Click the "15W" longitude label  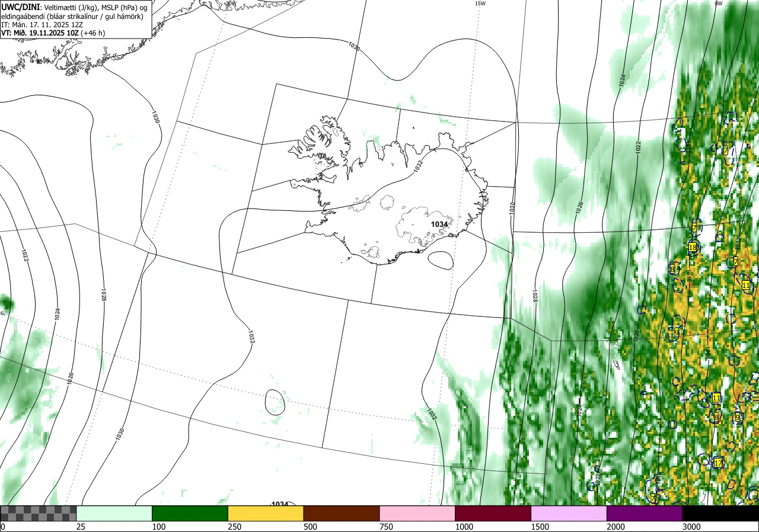(480, 4)
